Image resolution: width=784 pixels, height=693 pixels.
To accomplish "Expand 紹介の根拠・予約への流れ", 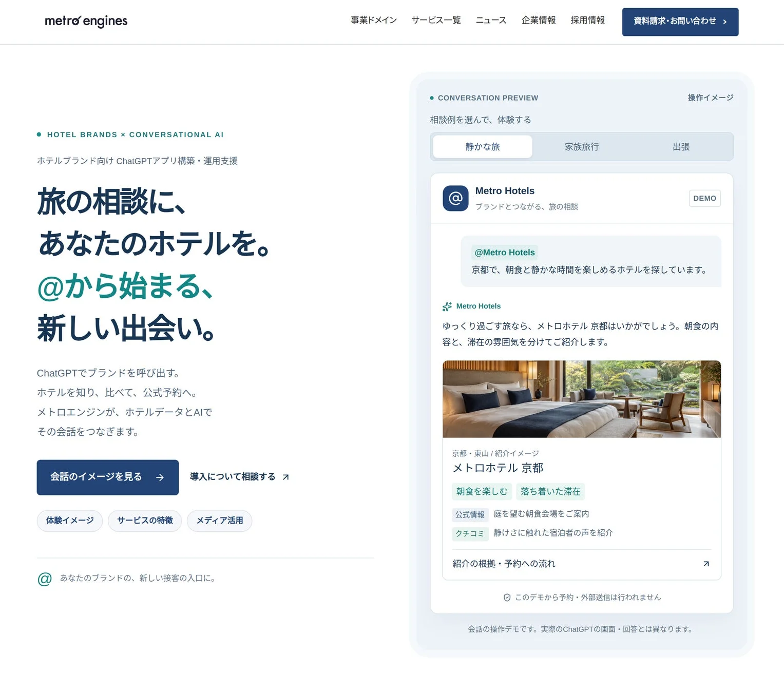I will [582, 564].
